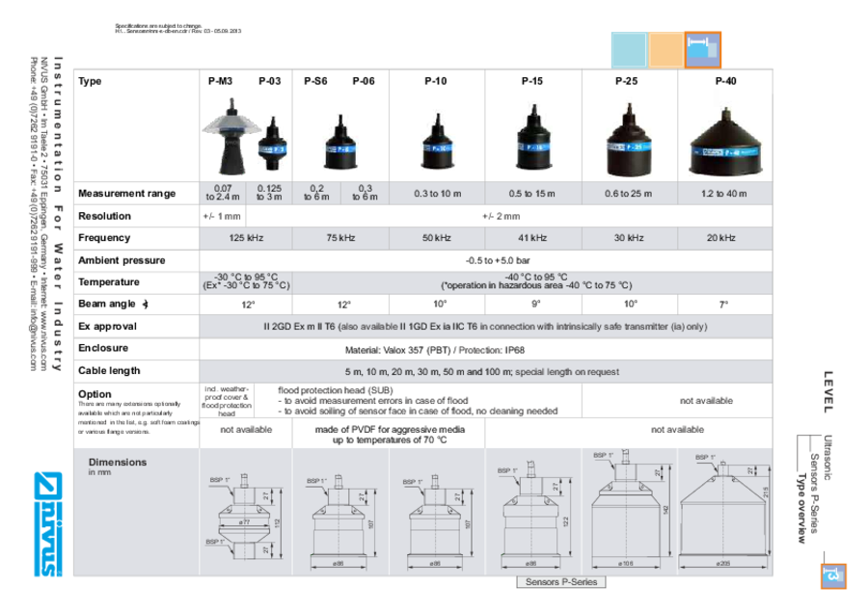Click the 'Ambient pressure' row label
Image resolution: width=868 pixels, height=613 pixels.
(122, 260)
